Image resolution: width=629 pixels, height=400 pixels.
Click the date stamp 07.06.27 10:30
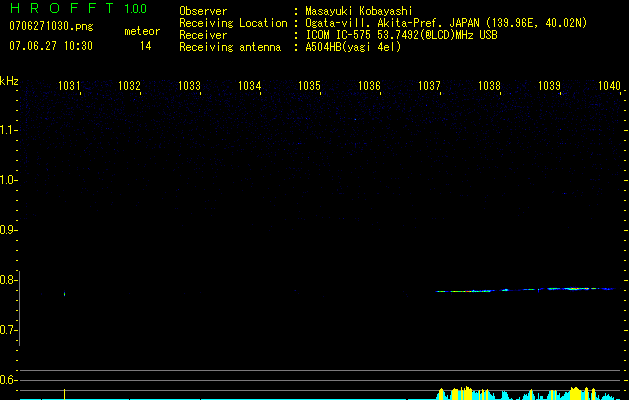click(51, 46)
